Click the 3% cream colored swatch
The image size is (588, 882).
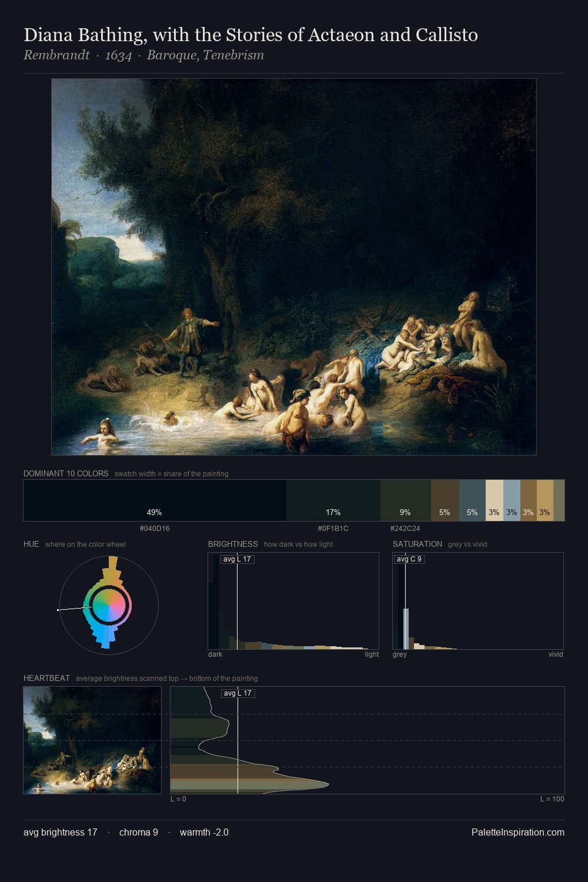[x=495, y=500]
